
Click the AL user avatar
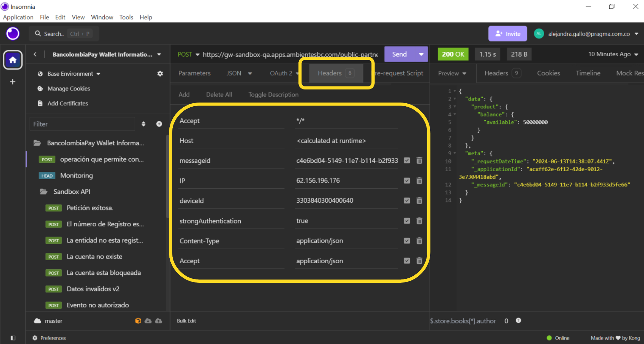click(x=539, y=34)
